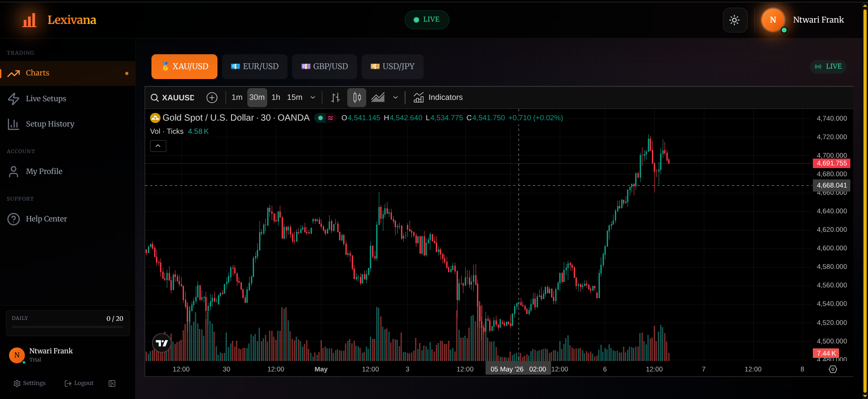Toggle the light/dark theme sun button
The width and height of the screenshot is (868, 399).
[x=735, y=20]
